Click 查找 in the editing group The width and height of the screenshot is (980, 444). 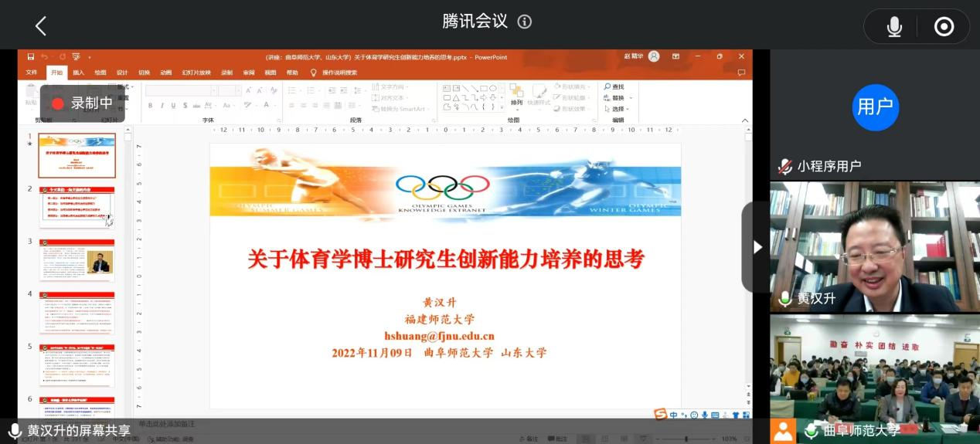[617, 87]
